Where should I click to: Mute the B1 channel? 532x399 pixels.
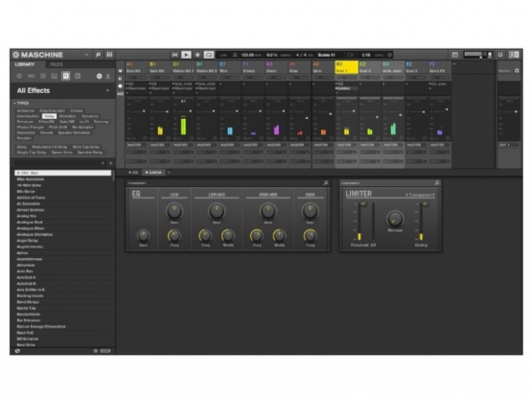click(x=154, y=138)
